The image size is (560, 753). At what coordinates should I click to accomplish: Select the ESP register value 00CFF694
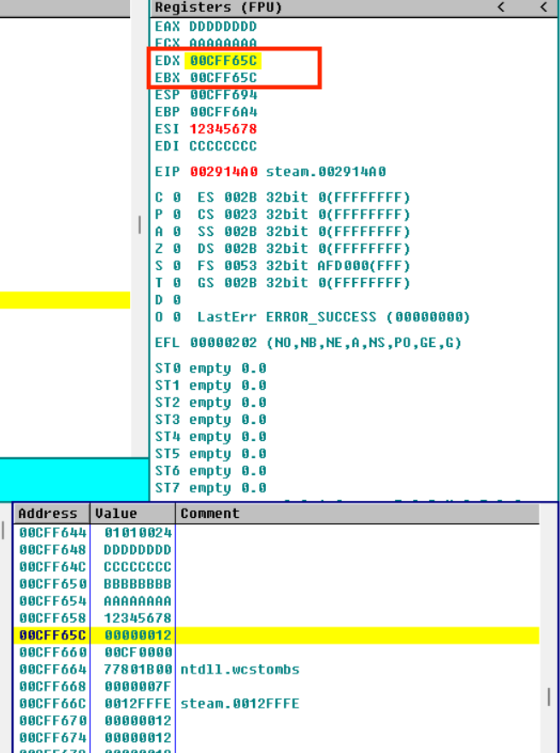pos(222,95)
